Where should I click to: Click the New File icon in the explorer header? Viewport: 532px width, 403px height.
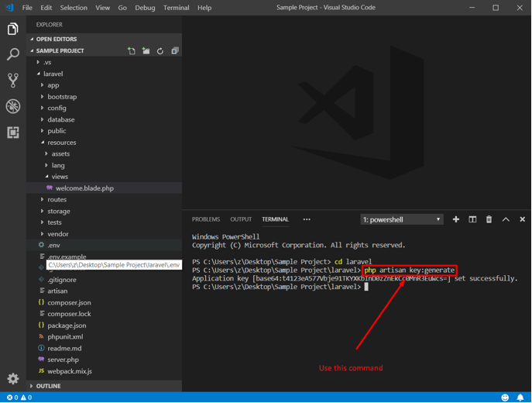click(x=132, y=51)
